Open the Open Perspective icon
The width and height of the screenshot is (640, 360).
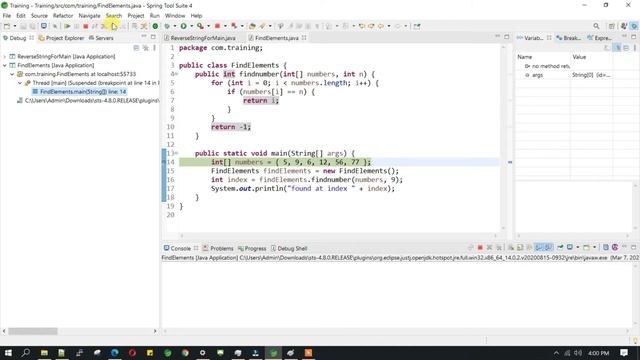611,26
